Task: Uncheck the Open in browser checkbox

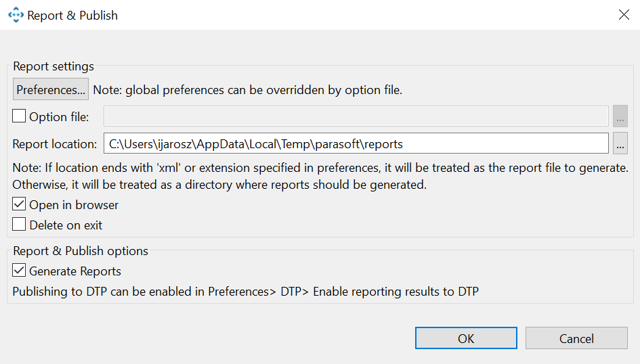Action: (19, 204)
